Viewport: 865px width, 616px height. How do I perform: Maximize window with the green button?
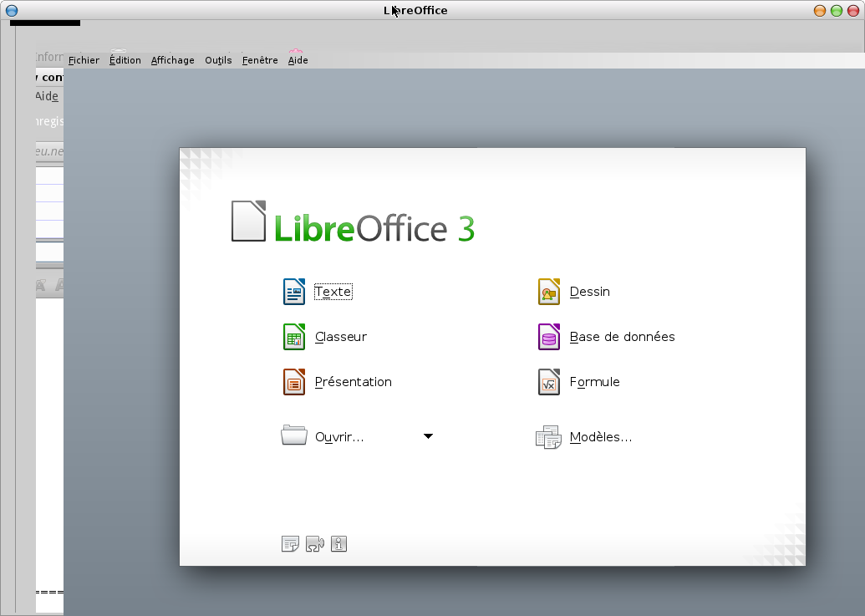(x=837, y=11)
